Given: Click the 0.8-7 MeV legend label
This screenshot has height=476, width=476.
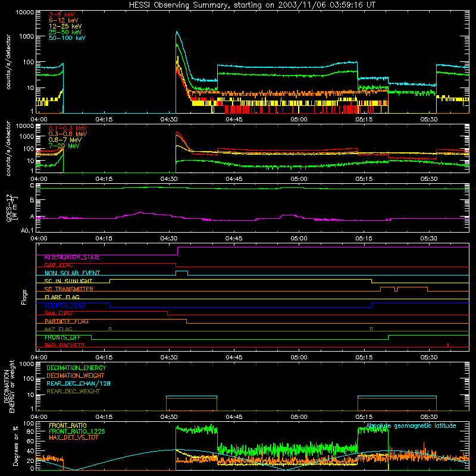Looking at the screenshot, I should 65,140.
